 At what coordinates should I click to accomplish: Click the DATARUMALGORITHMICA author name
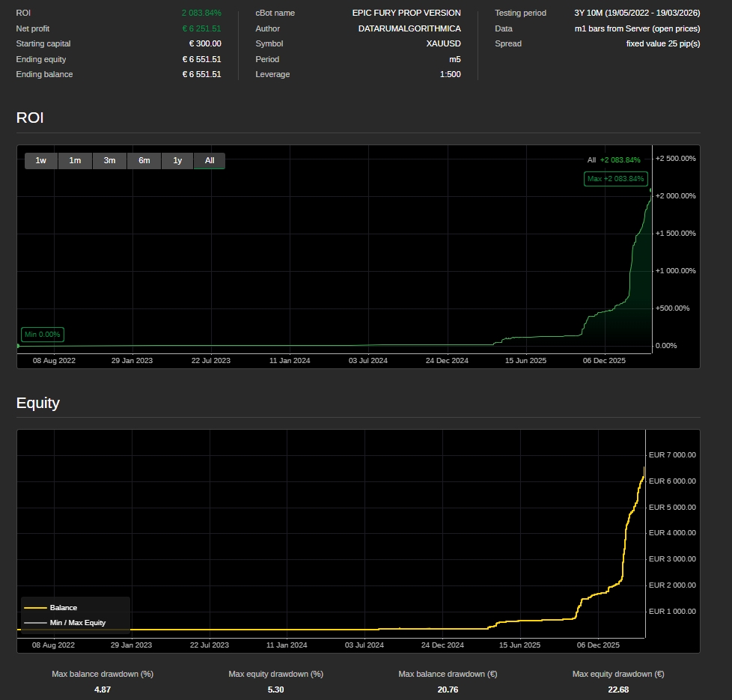tap(409, 28)
